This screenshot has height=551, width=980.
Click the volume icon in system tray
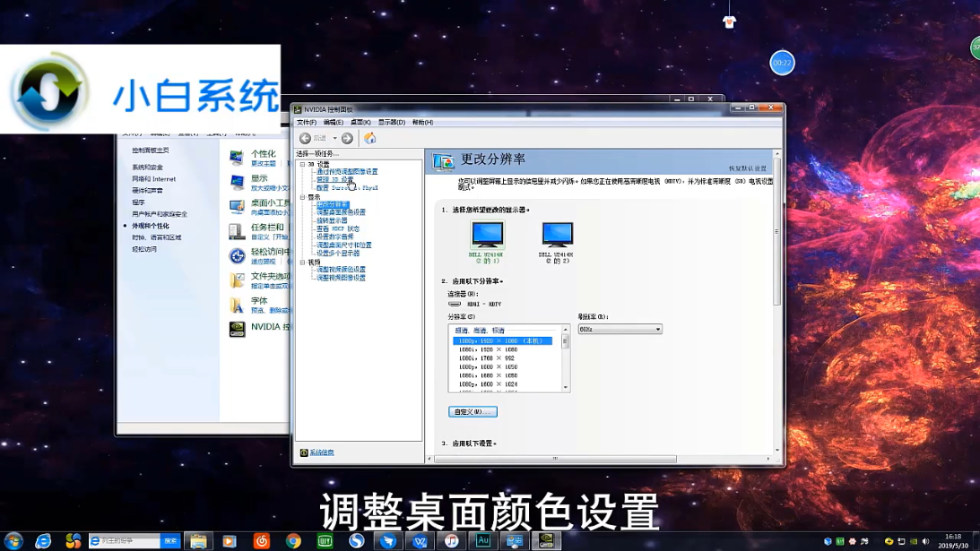pyautogui.click(x=925, y=541)
